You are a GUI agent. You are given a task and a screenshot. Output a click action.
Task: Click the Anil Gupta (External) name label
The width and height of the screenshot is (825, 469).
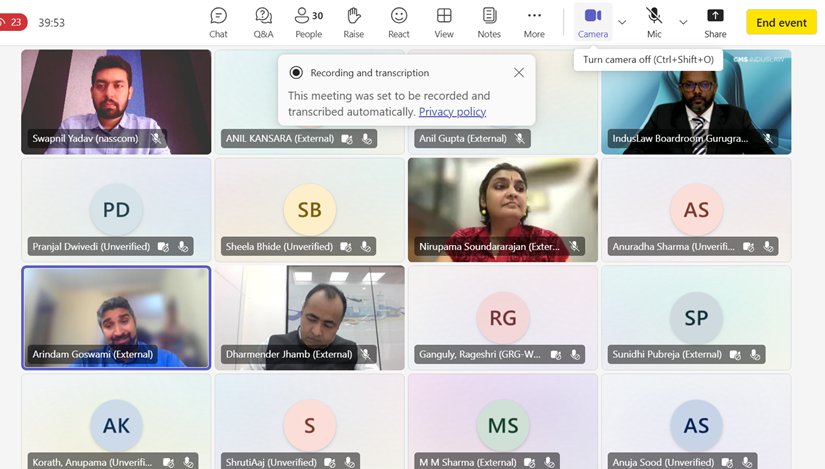(462, 138)
